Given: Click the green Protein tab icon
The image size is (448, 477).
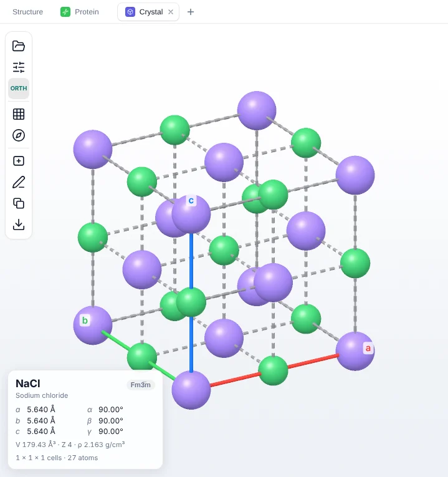Looking at the screenshot, I should [65, 12].
